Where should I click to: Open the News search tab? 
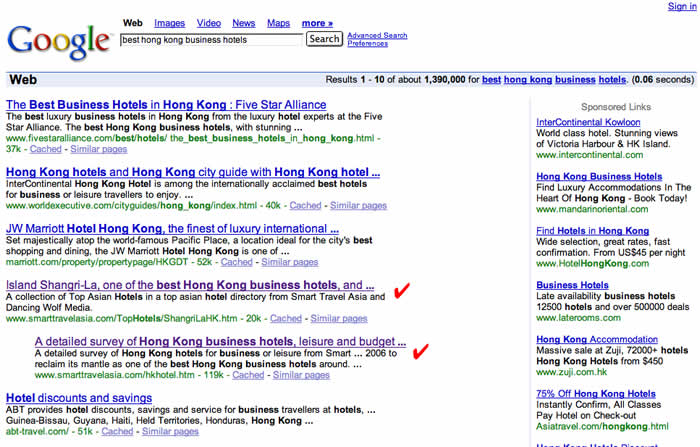[x=243, y=23]
